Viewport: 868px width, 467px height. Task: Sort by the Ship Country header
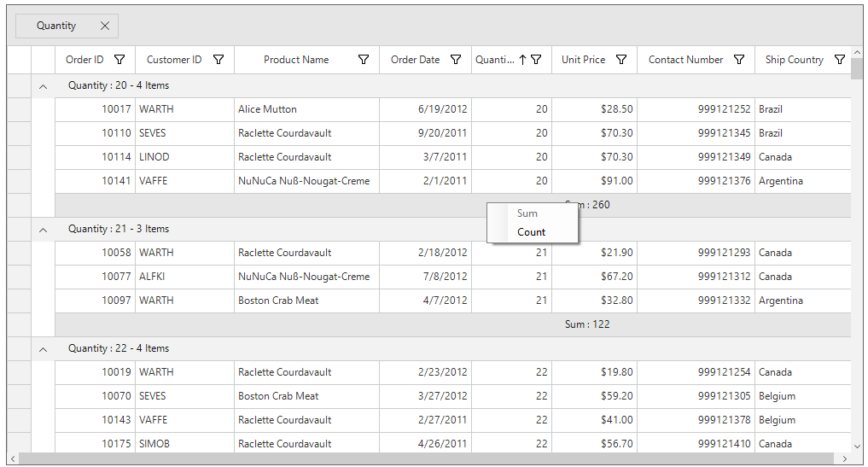point(795,60)
